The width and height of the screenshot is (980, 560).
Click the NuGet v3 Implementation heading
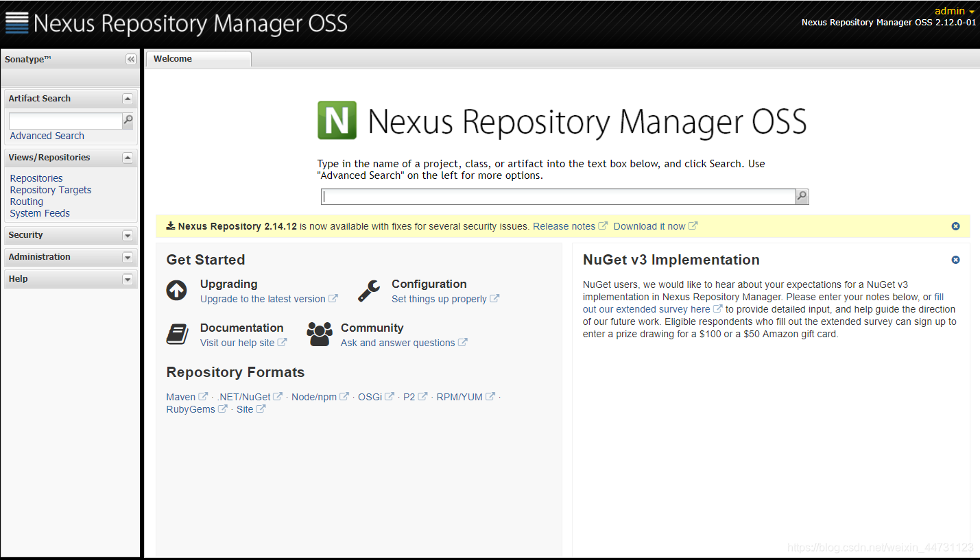671,260
